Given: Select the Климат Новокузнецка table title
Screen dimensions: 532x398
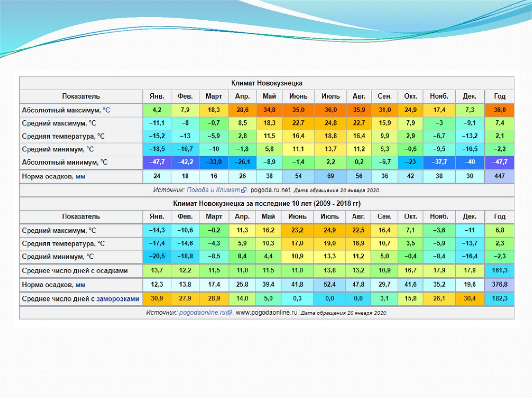Looking at the screenshot, I should click(267, 83).
